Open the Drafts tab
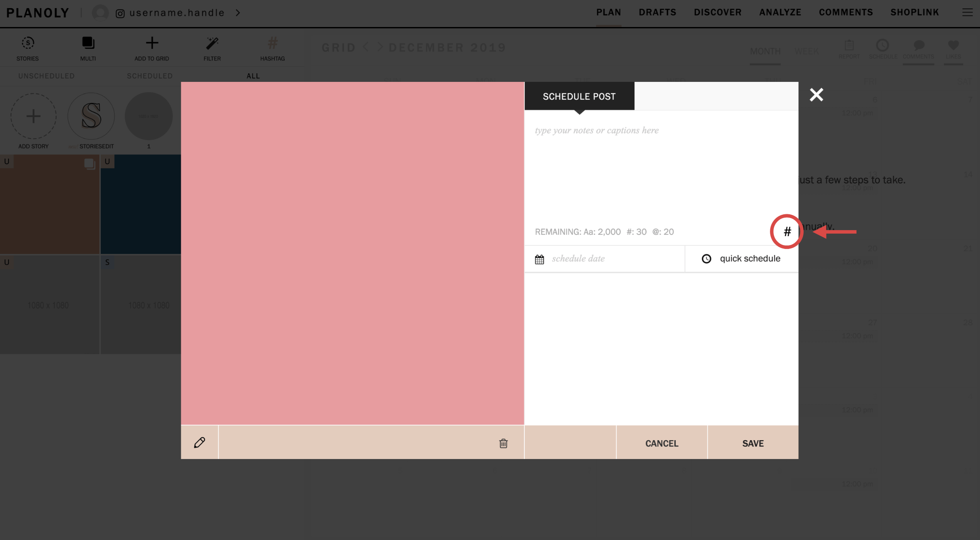This screenshot has width=980, height=540. click(657, 12)
